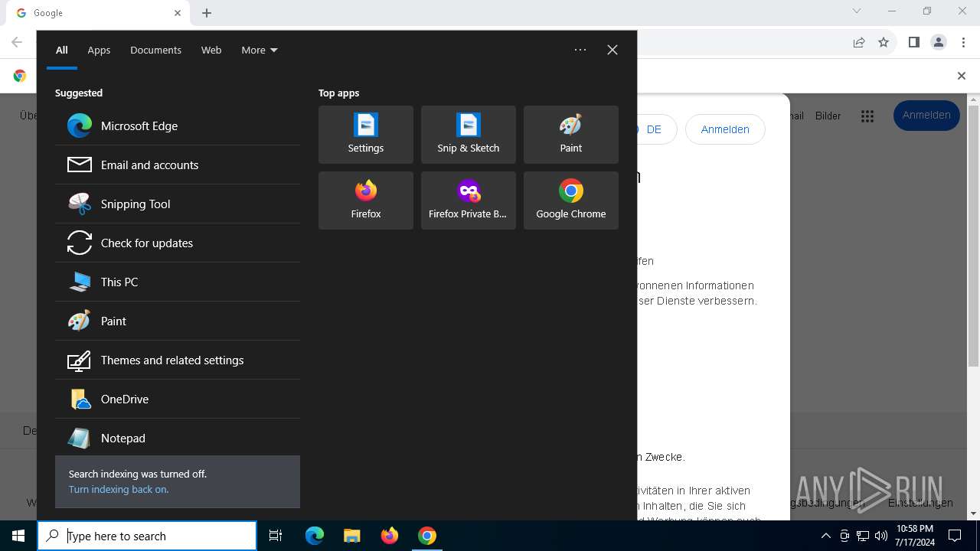The image size is (980, 551).
Task: Open Microsoft Edge from Suggested list
Action: point(178,126)
